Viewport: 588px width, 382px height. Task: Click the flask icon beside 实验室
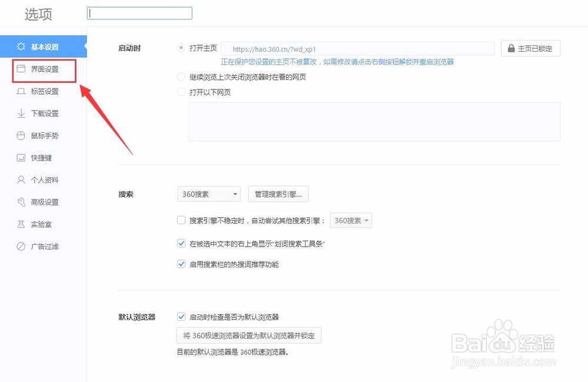click(21, 224)
